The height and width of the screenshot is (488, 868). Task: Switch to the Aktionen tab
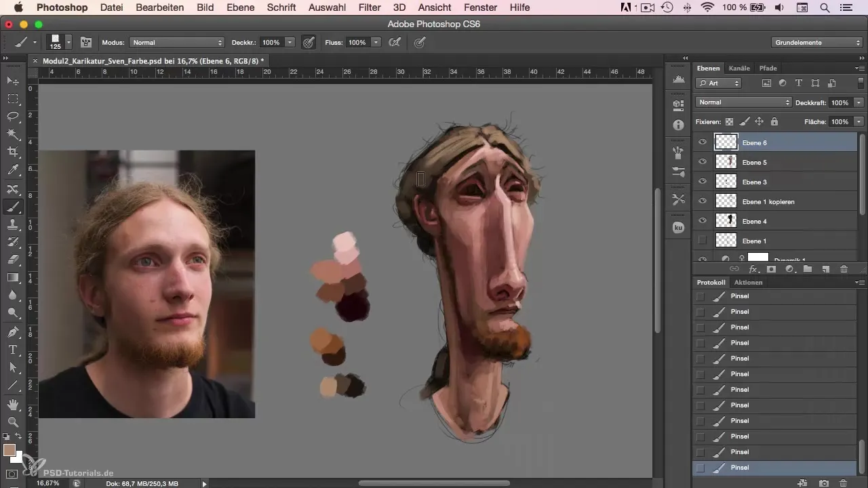748,282
